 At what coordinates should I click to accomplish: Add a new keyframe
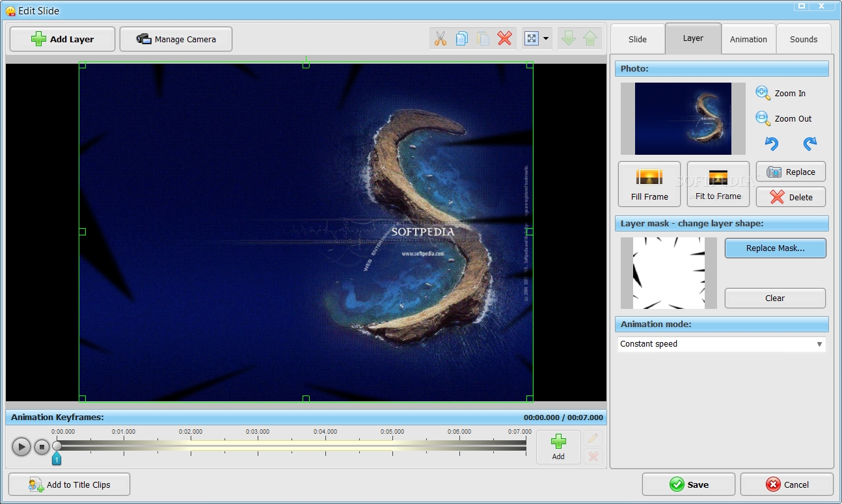coord(558,447)
